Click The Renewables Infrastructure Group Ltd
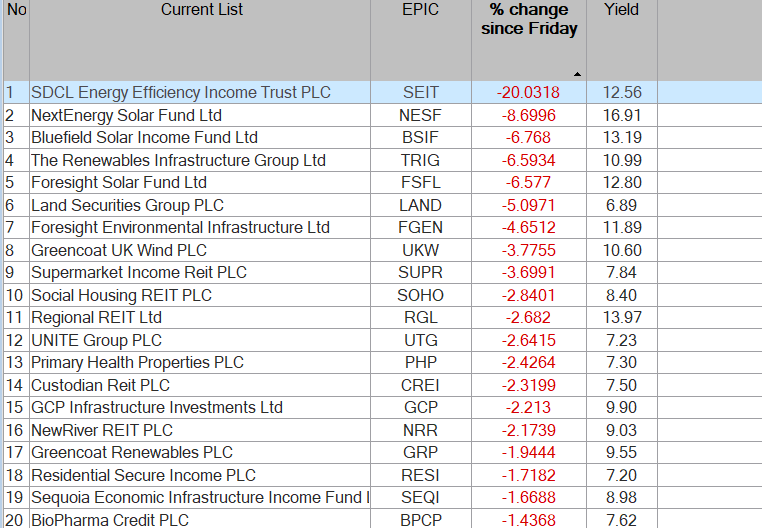Viewport: 762px width, 528px height. point(178,160)
